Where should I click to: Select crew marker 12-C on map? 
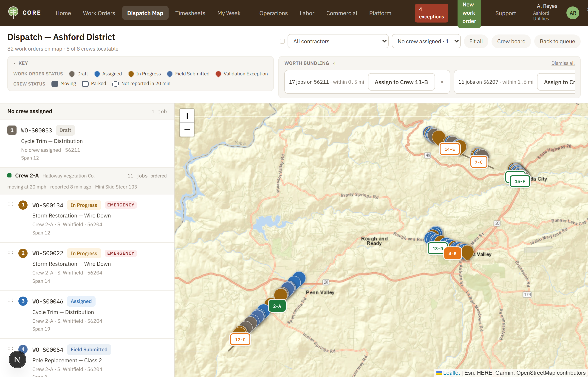tap(240, 339)
